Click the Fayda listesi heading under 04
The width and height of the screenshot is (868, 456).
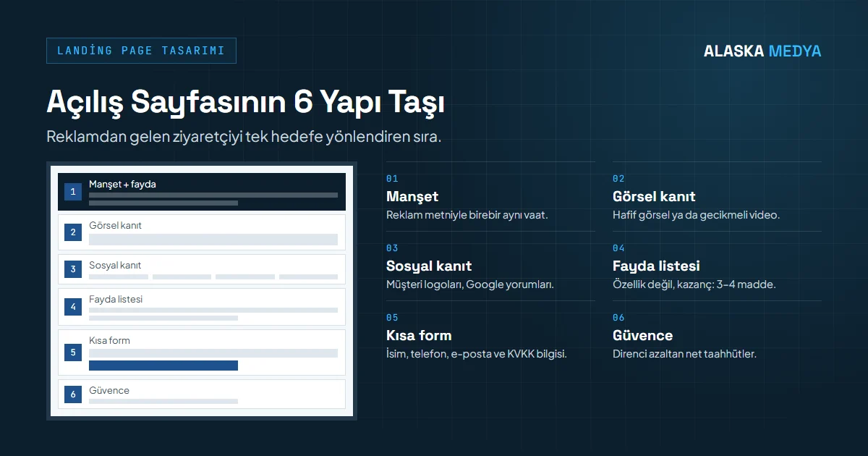[656, 266]
